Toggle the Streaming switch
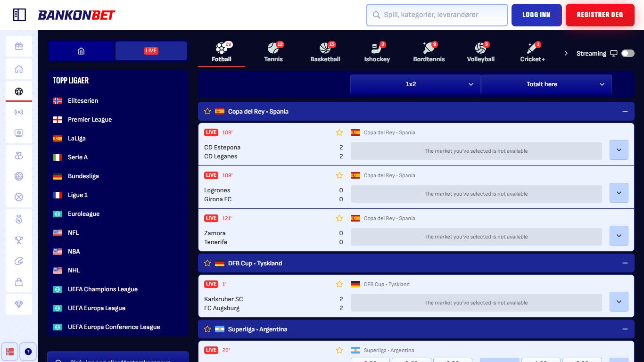Image resolution: width=644 pixels, height=362 pixels. pyautogui.click(x=627, y=53)
